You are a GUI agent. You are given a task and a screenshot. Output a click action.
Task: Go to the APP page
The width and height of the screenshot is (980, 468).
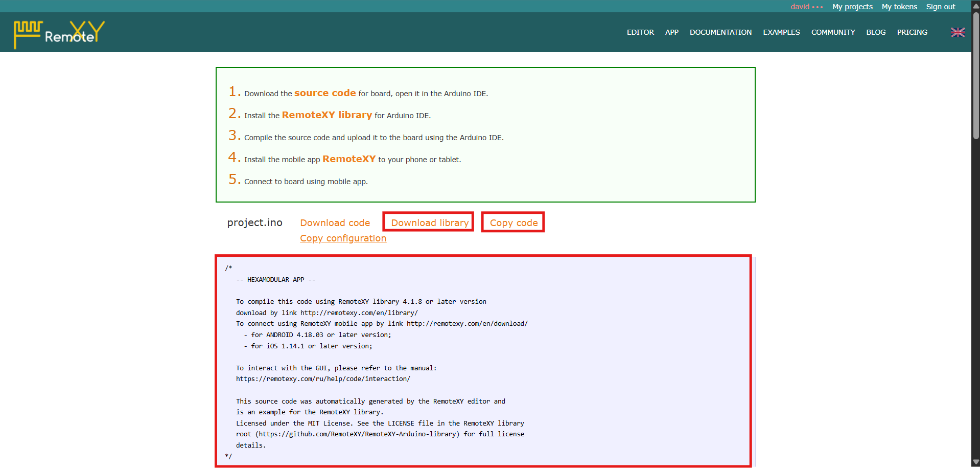672,32
